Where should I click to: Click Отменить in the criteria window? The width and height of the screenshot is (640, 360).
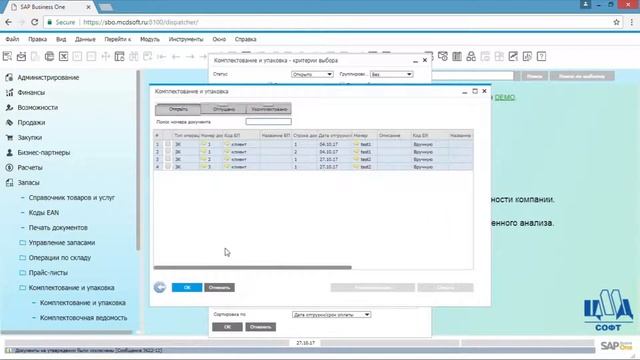pyautogui.click(x=260, y=327)
